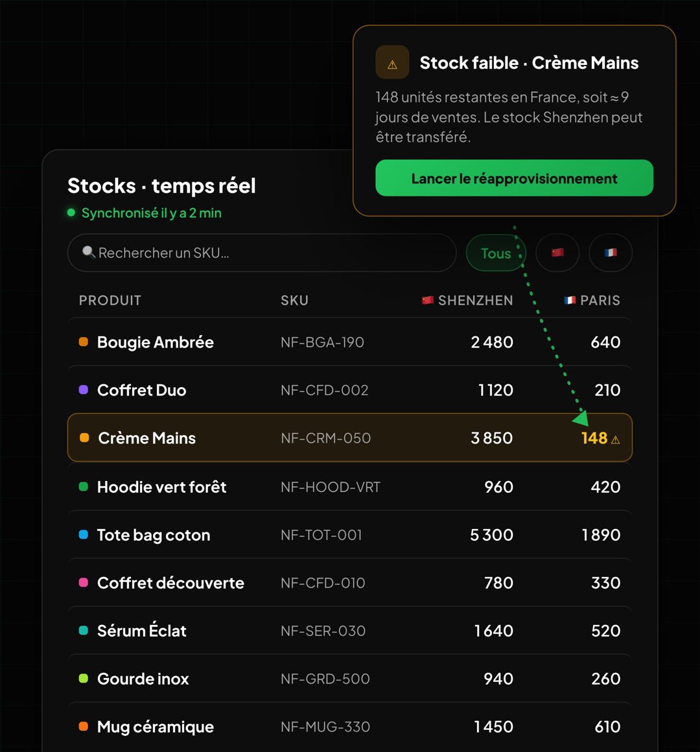The height and width of the screenshot is (752, 700).
Task: Click SKU NF-HOOD-VRT
Action: click(331, 487)
